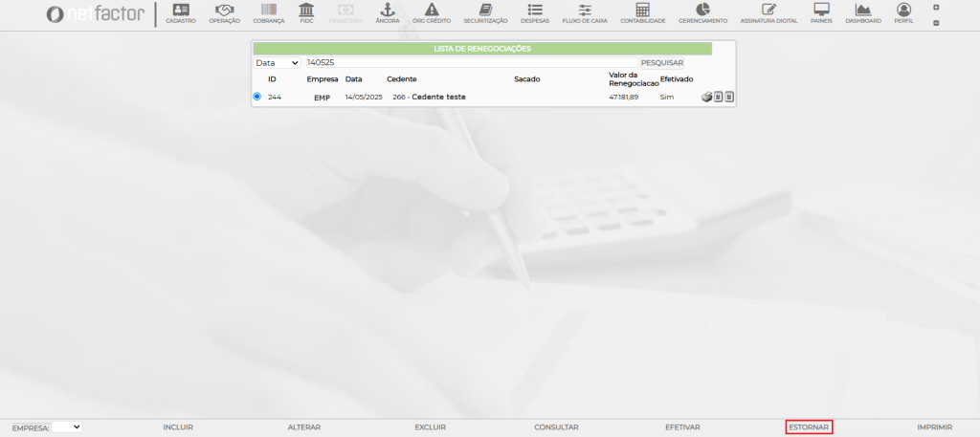Open the Gerenciamento menu
This screenshot has height=437, width=980.
(x=702, y=12)
